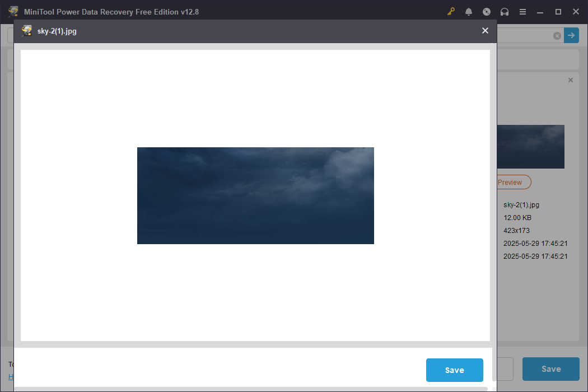Select the sky thumbnail in the details panel

531,146
